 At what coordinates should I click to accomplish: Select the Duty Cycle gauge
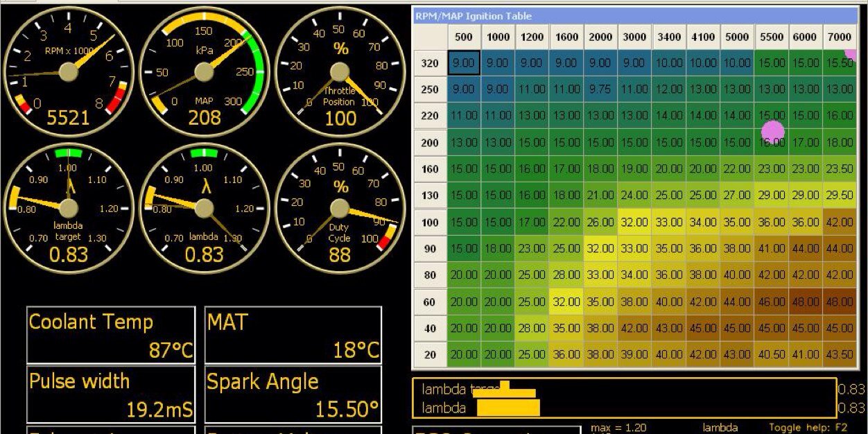coord(339,208)
